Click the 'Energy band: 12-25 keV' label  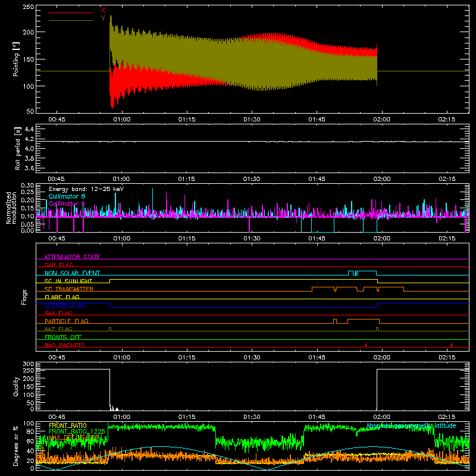tap(86, 189)
